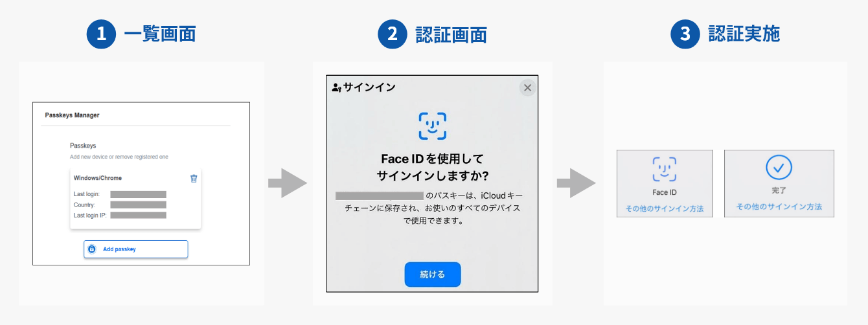Open その他のサインイン方法 under Face ID
This screenshot has width=868, height=325.
coord(664,209)
